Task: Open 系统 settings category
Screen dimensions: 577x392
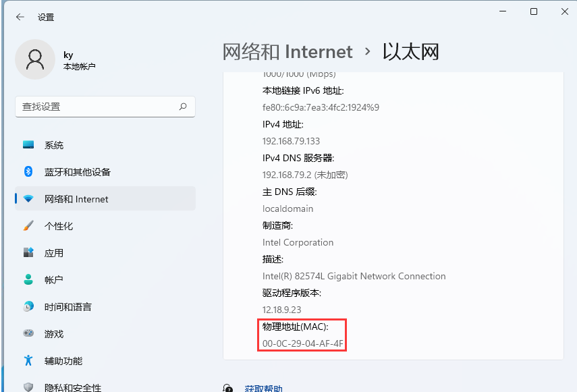Action: coord(105,145)
